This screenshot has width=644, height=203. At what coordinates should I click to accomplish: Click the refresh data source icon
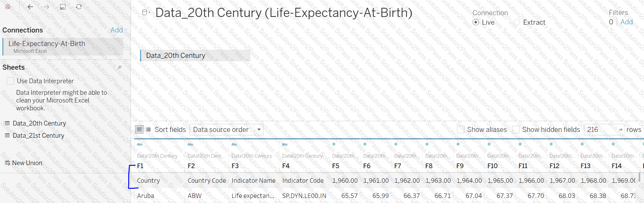(x=79, y=7)
